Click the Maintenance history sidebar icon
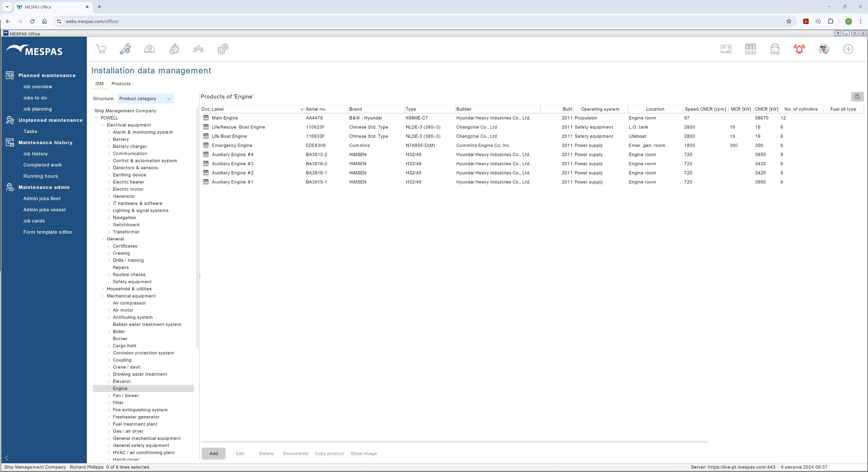This screenshot has height=472, width=868. point(10,143)
